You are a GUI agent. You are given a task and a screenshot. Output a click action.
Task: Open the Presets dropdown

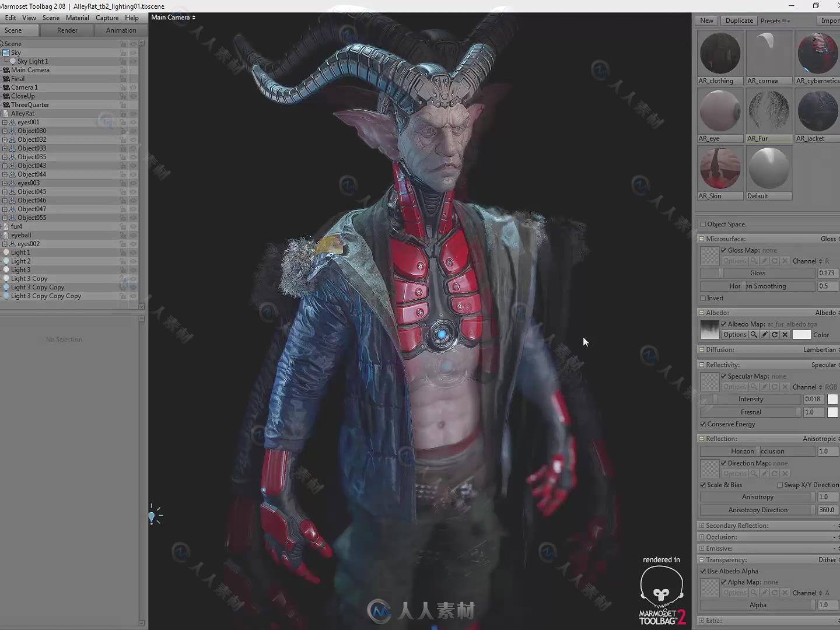775,21
